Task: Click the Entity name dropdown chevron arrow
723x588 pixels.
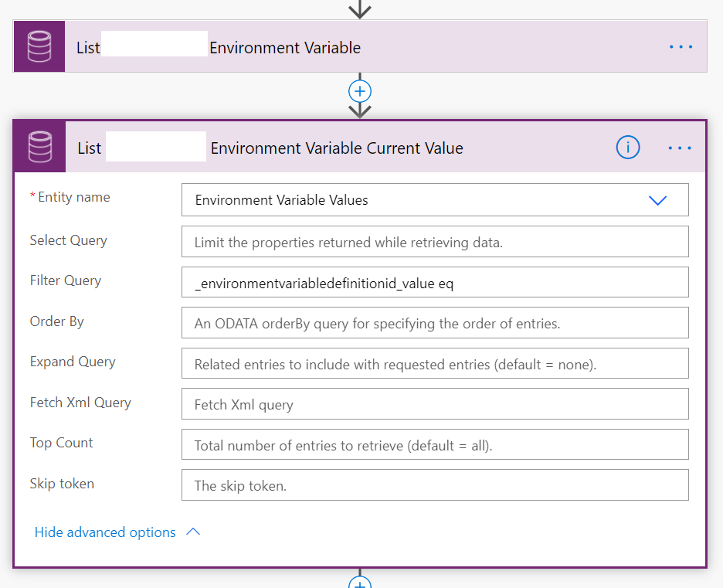Action: 657,200
